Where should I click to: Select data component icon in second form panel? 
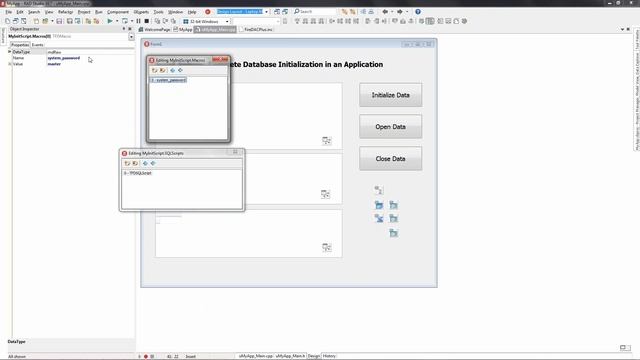[x=325, y=194]
